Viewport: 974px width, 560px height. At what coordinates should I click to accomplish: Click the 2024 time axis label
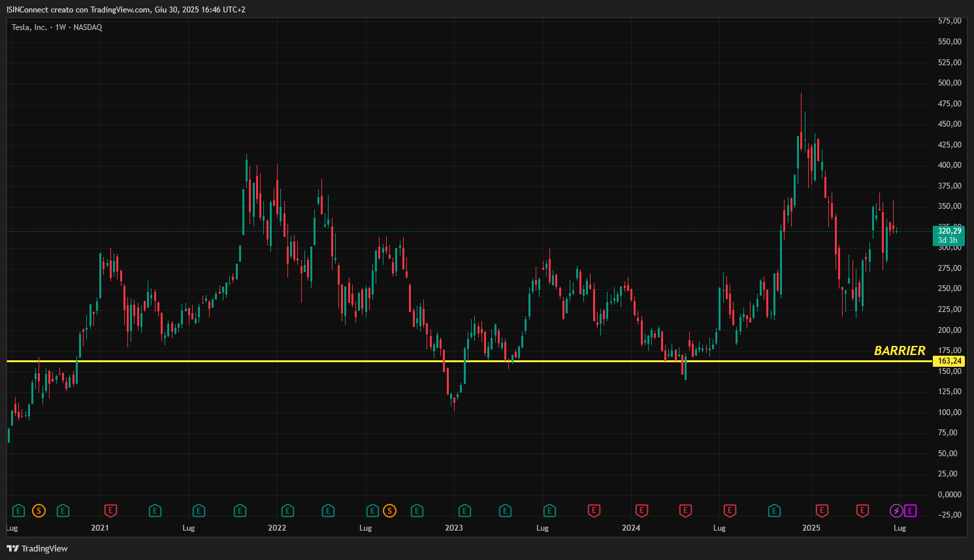coord(631,528)
